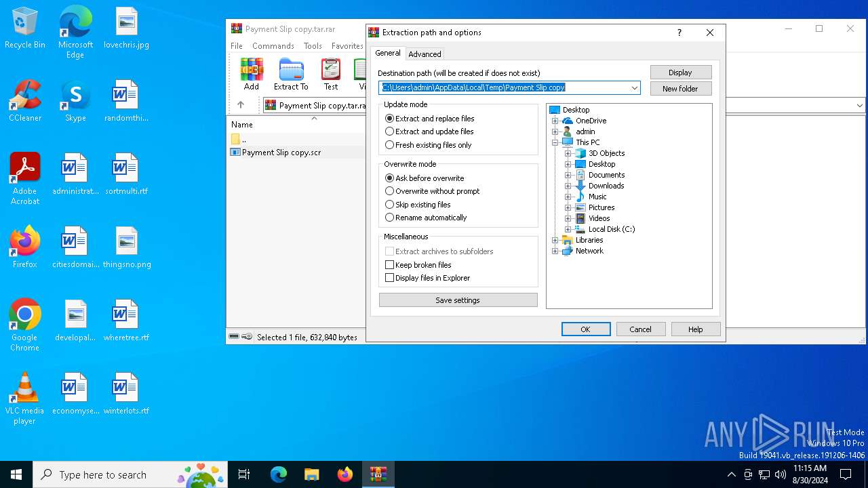Viewport: 868px width, 488px height.
Task: Click the up-one-level arrow in WinRAR
Action: point(241,105)
